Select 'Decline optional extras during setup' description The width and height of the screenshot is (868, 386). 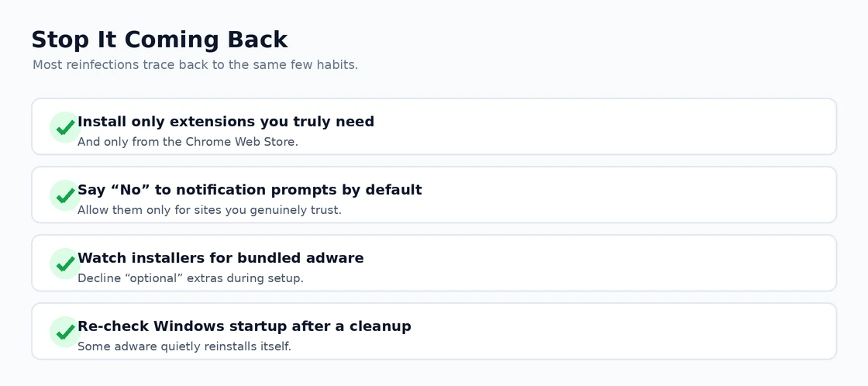[x=191, y=278]
